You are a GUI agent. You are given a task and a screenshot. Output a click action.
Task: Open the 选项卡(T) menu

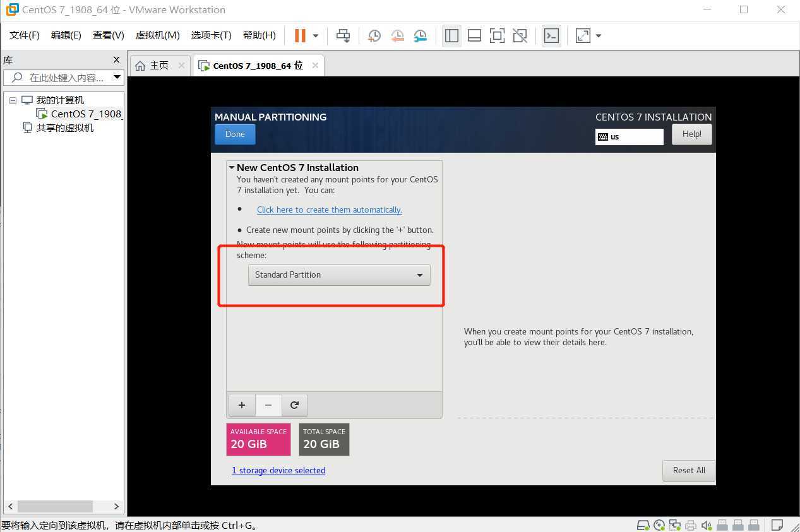(212, 35)
